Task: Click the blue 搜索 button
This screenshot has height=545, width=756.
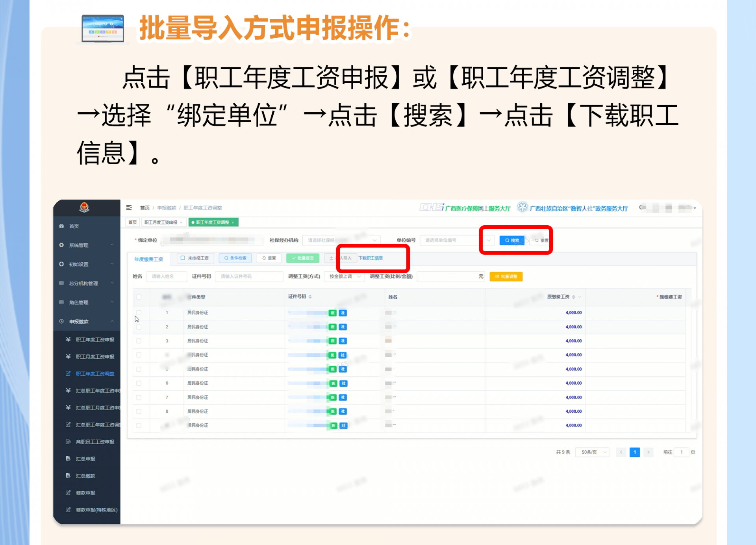Action: [x=511, y=240]
